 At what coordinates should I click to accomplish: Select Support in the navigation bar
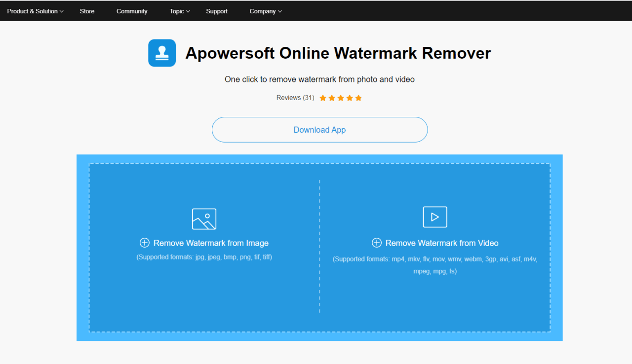[217, 11]
